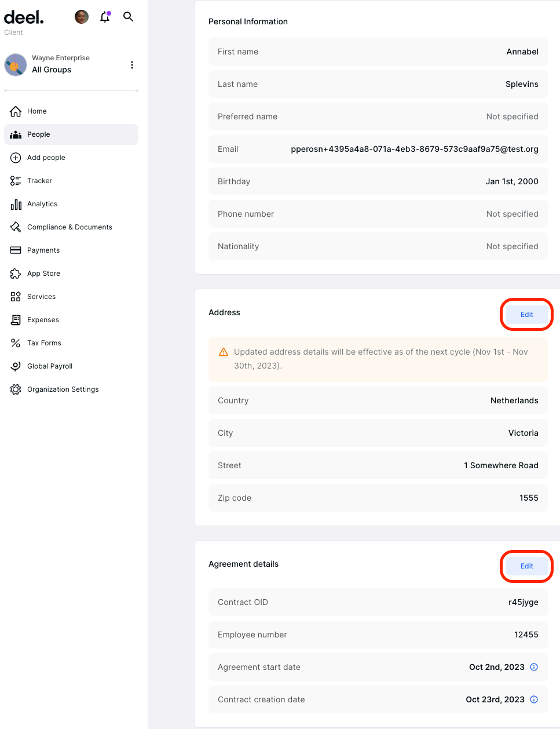Screen dimensions: 560x729
Task: Open the App Store puzzle icon
Action: (16, 274)
